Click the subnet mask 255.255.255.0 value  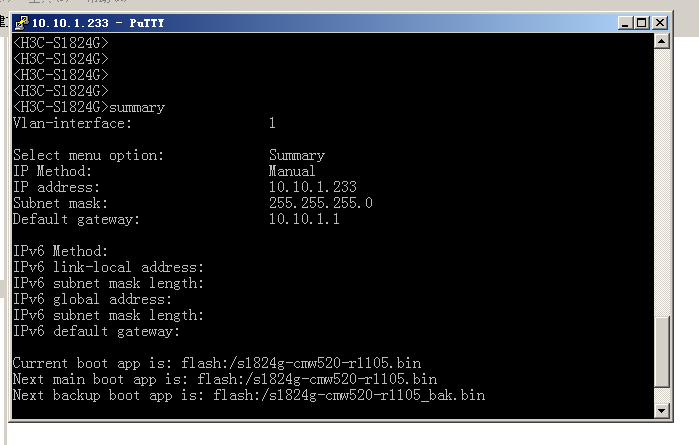320,203
